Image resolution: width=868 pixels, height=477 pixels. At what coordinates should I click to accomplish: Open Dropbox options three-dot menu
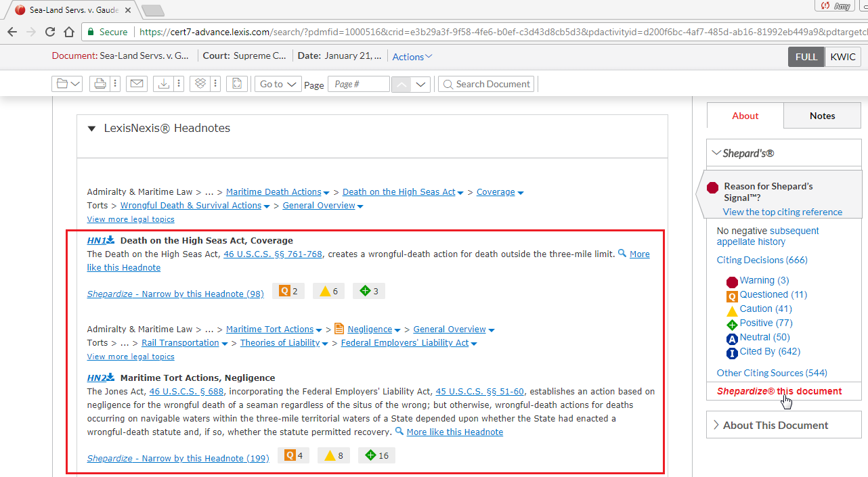point(215,84)
